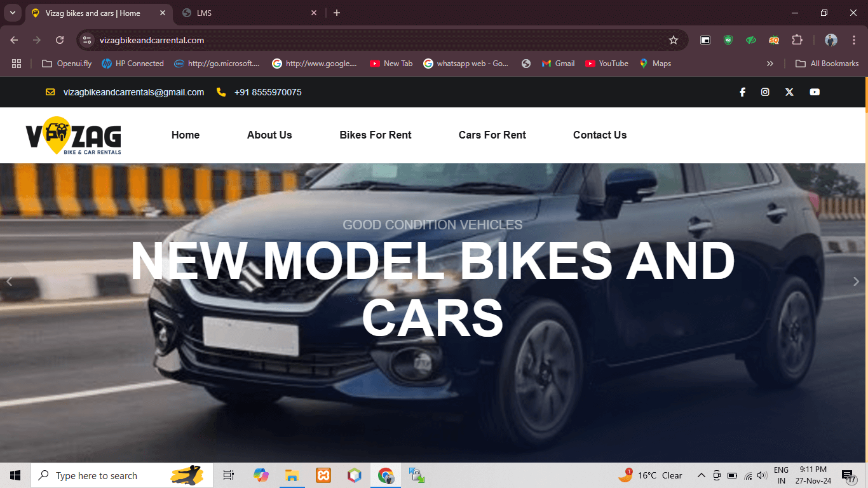Open the Cars For Rent menu item
The image size is (868, 488).
[492, 135]
